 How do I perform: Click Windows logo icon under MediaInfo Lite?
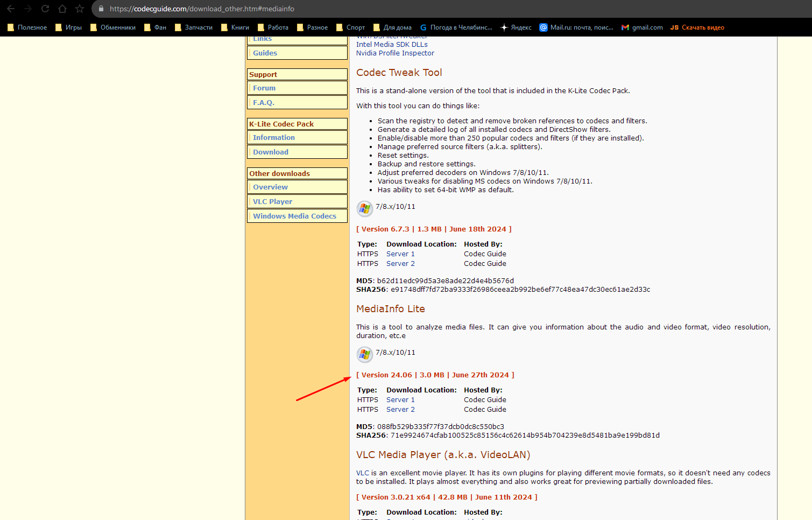tap(365, 354)
